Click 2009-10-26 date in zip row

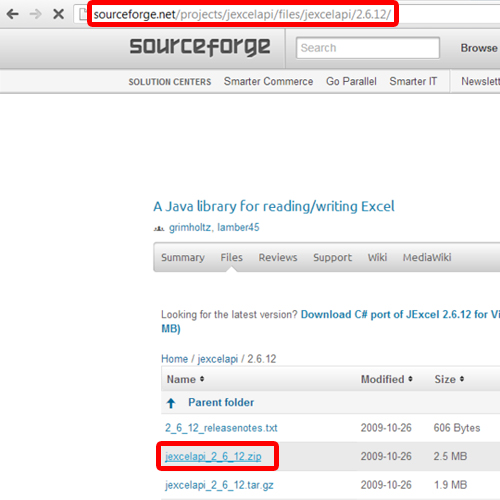click(x=386, y=456)
